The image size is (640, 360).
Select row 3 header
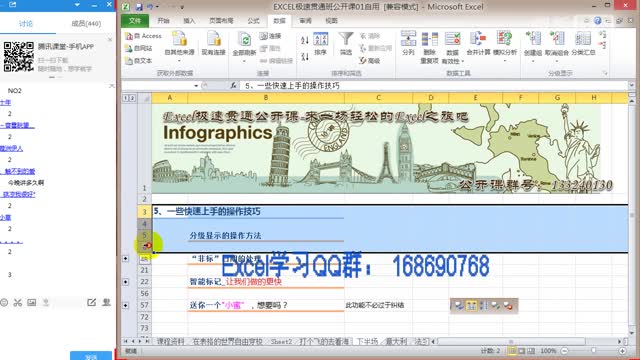coord(144,211)
